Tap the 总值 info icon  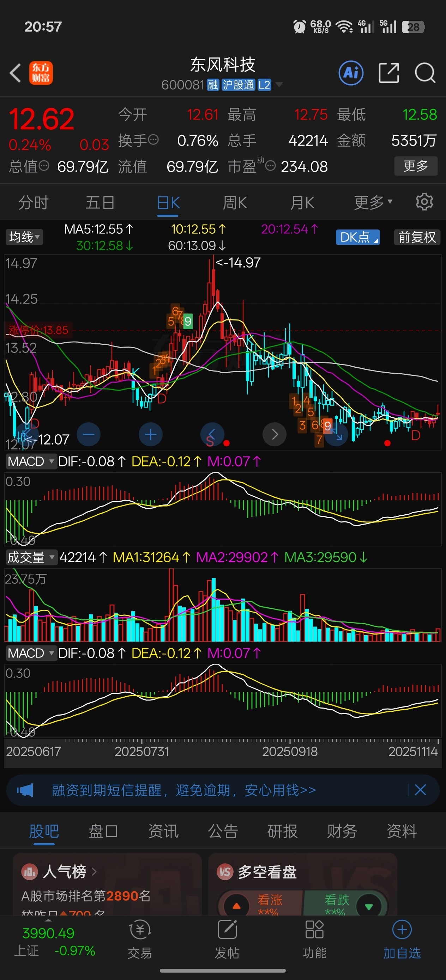(44, 166)
